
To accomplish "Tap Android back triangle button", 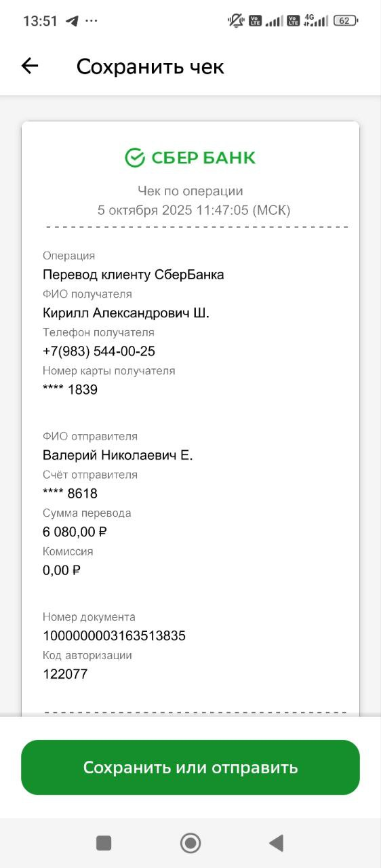I will (x=276, y=843).
